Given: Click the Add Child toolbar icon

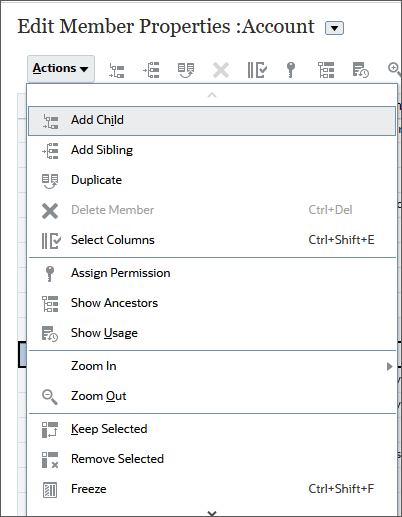Looking at the screenshot, I should [x=117, y=70].
